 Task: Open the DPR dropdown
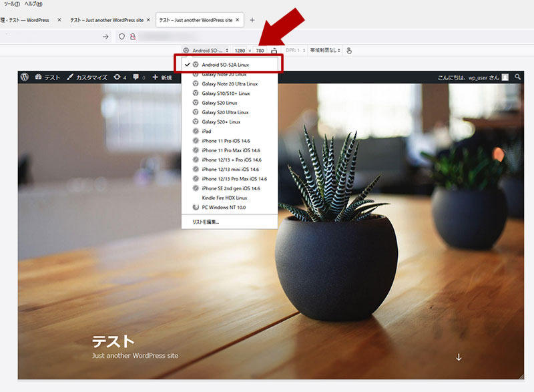pos(295,50)
